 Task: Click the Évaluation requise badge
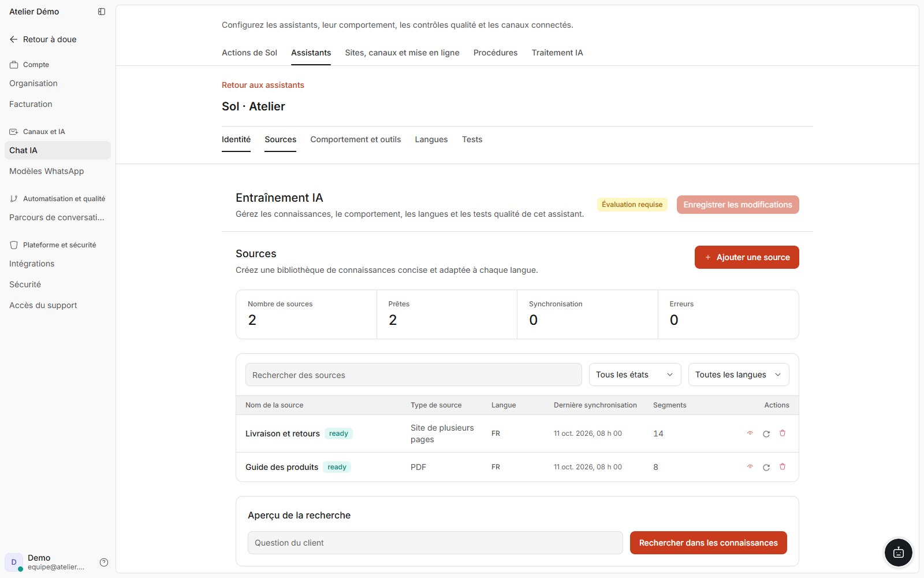point(632,205)
